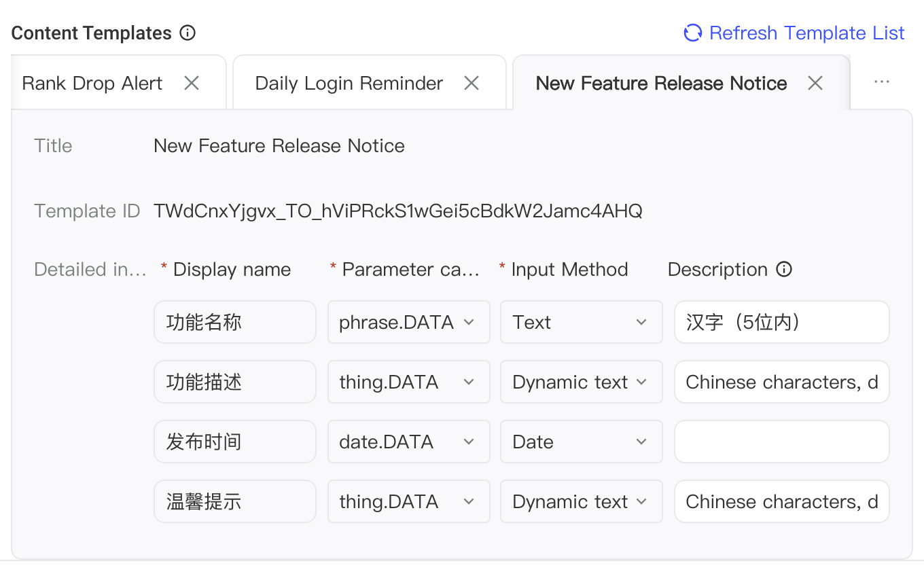Close the New Feature Release Notice tab

coord(815,83)
